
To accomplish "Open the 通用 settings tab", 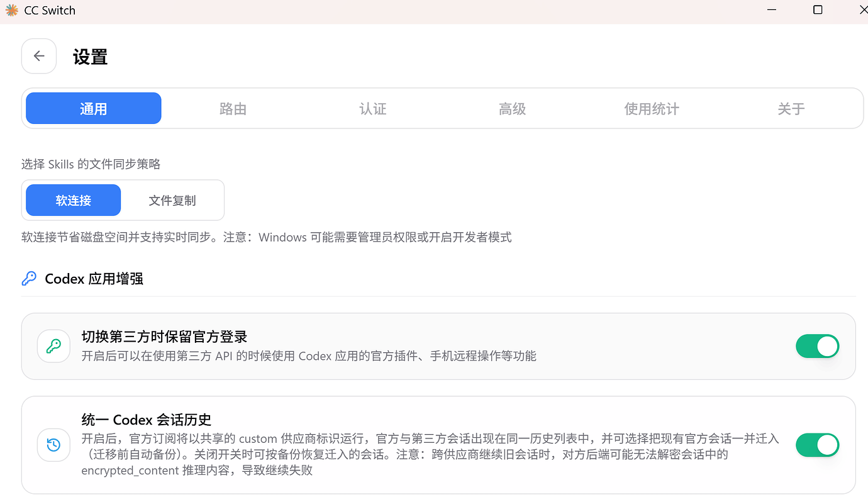I will pos(93,108).
